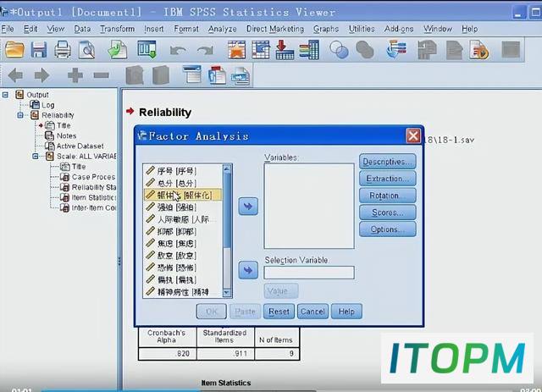Click the Insert Heading icon

click(192, 75)
